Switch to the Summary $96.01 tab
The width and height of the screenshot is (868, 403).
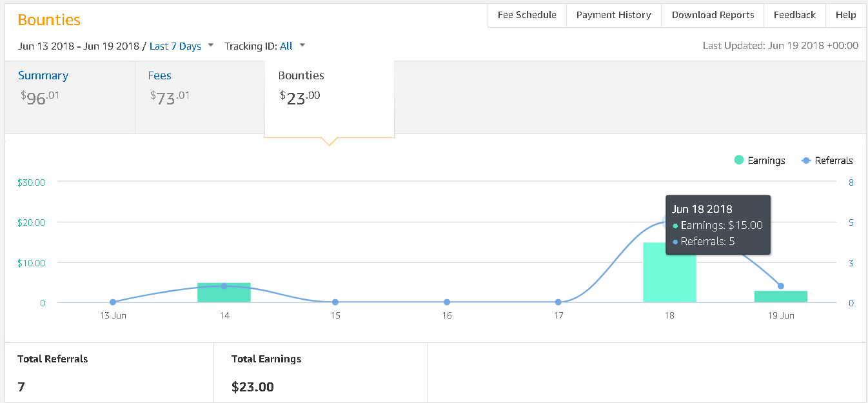coord(70,97)
